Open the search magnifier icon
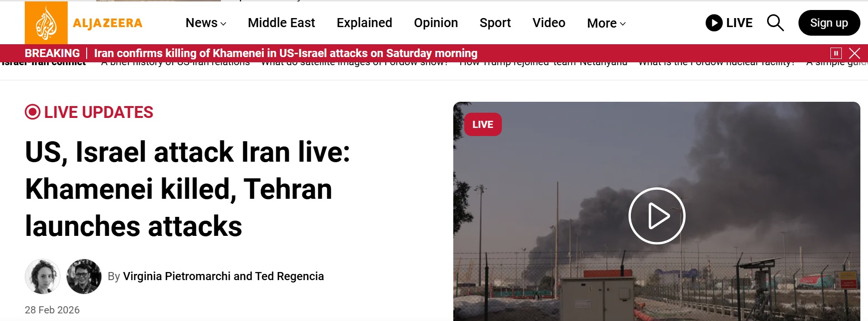Screen dimensions: 868x321 (x=775, y=23)
